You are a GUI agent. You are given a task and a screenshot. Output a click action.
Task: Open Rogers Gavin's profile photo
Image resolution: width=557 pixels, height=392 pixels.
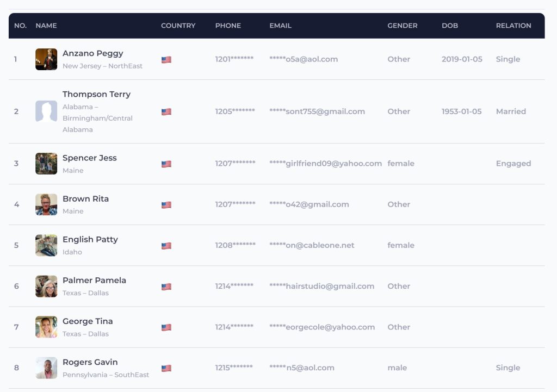[46, 368]
